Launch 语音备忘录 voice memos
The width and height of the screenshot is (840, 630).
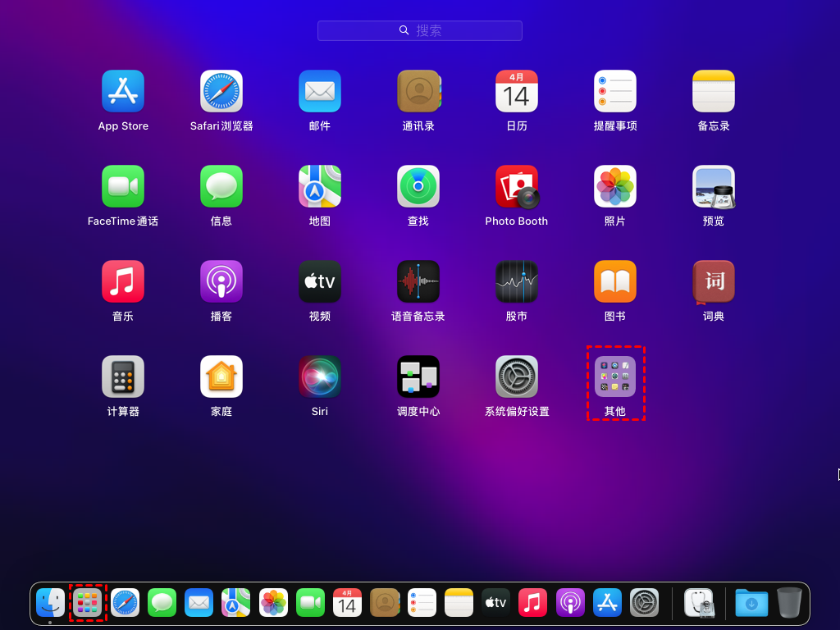[x=418, y=281]
